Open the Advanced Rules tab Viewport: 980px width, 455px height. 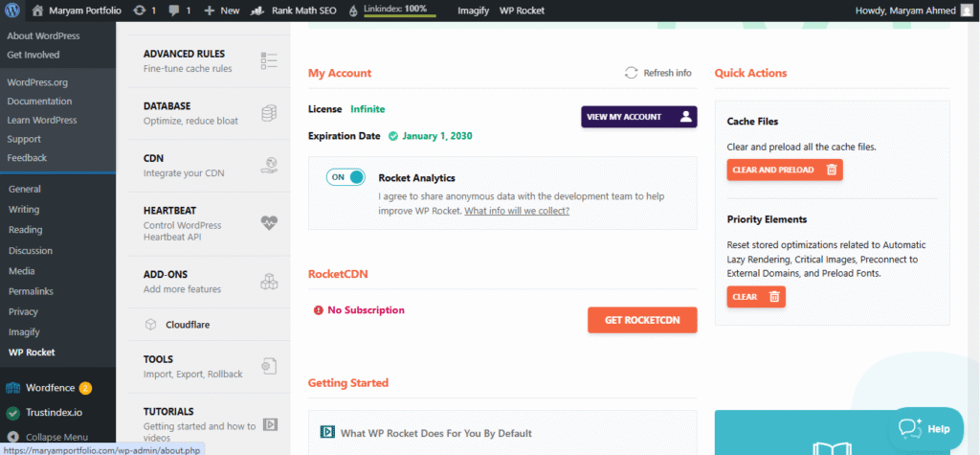(x=210, y=61)
